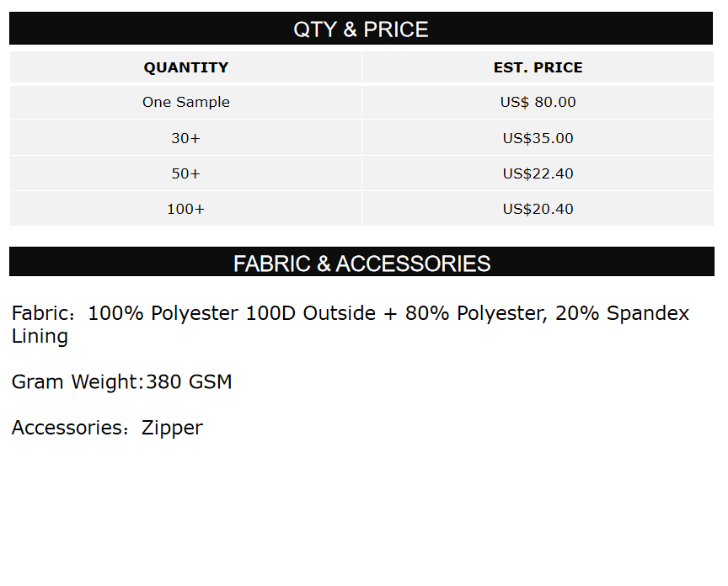Click the US$ 80.00 price cell

click(x=538, y=102)
